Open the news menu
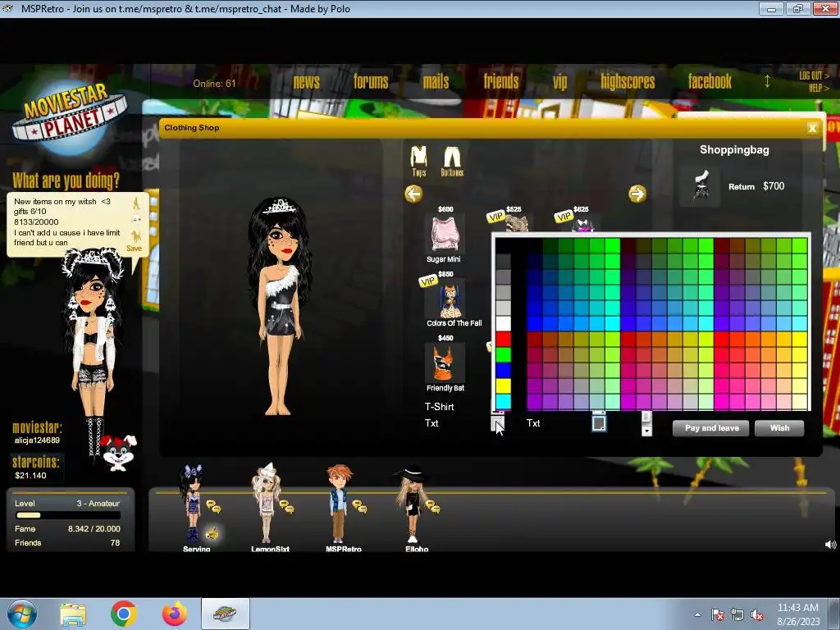Viewport: 840px width, 630px height. click(307, 81)
